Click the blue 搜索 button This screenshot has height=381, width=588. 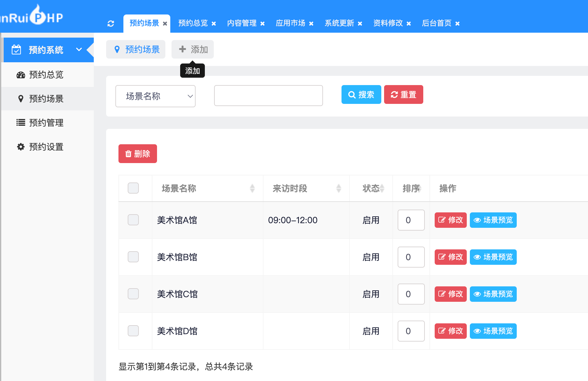coord(361,95)
